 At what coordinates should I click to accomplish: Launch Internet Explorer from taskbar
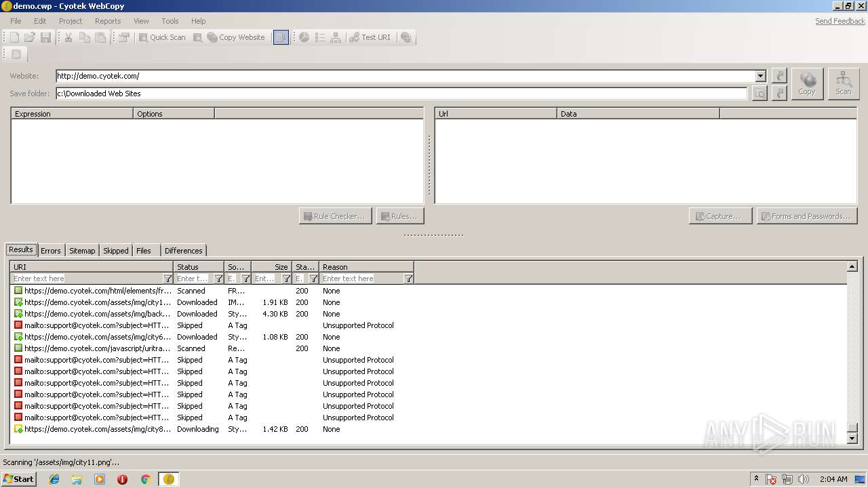(x=54, y=479)
